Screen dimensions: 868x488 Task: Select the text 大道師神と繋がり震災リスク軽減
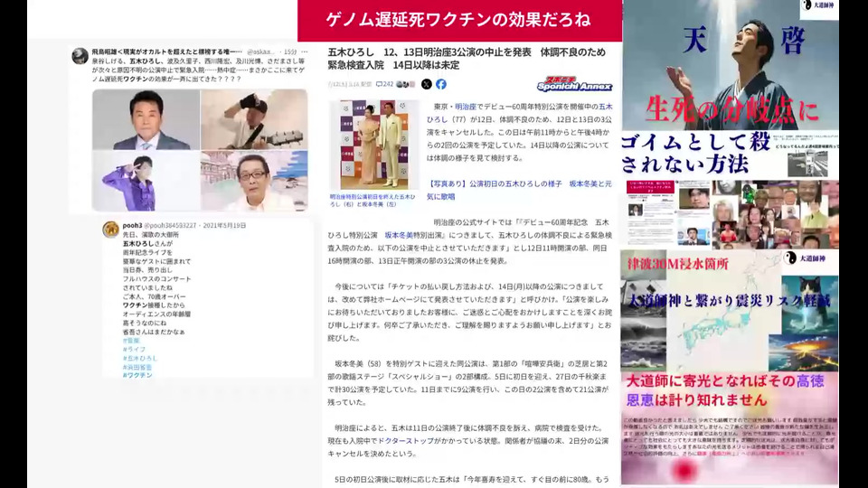(x=730, y=300)
